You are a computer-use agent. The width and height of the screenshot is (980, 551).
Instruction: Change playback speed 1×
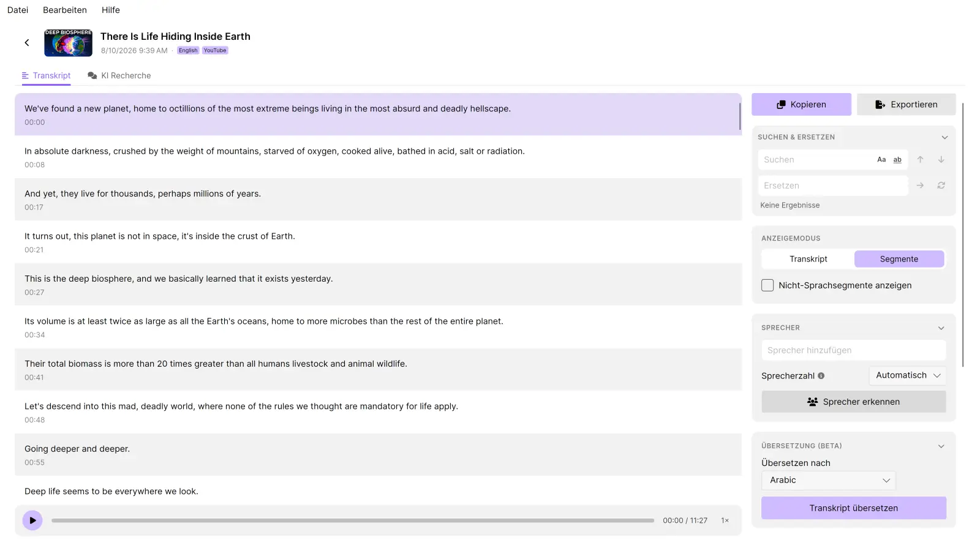725,520
